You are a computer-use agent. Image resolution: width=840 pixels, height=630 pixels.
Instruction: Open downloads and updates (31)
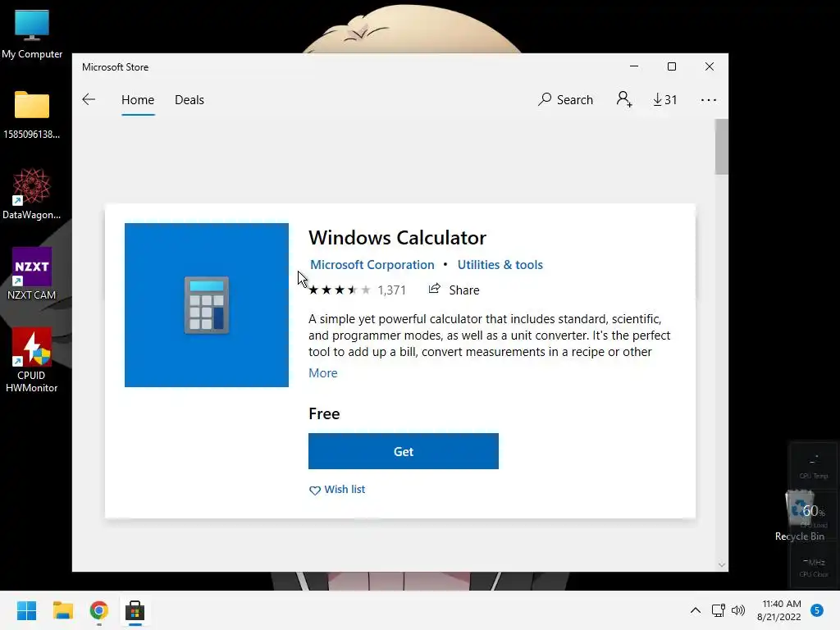coord(664,99)
